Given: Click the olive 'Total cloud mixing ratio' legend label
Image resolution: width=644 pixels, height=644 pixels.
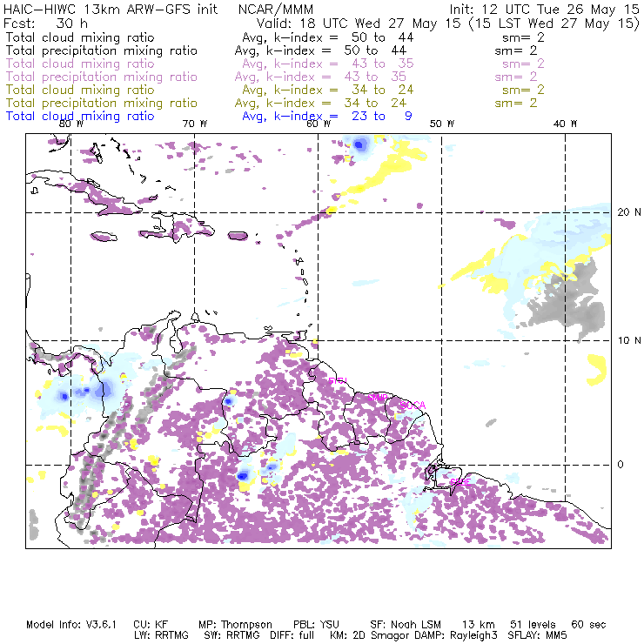Looking at the screenshot, I should coord(80,90).
